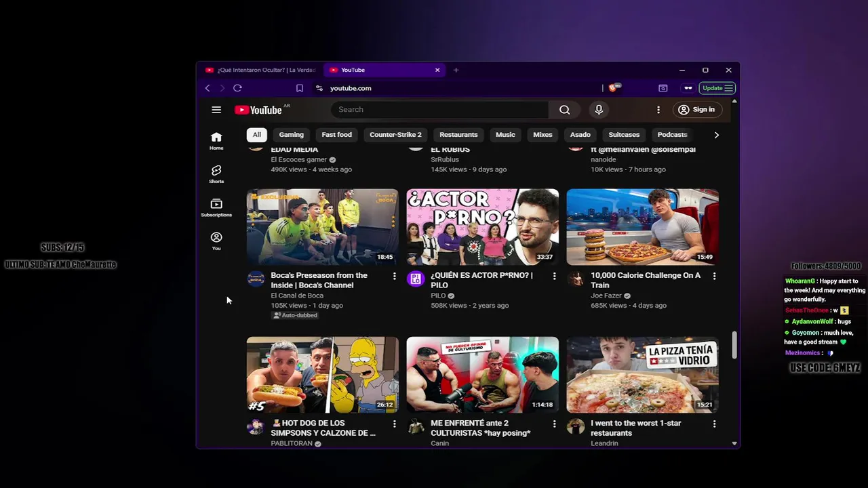Click the toolbar icon left of the glasses
The height and width of the screenshot is (488, 868).
pyautogui.click(x=663, y=88)
